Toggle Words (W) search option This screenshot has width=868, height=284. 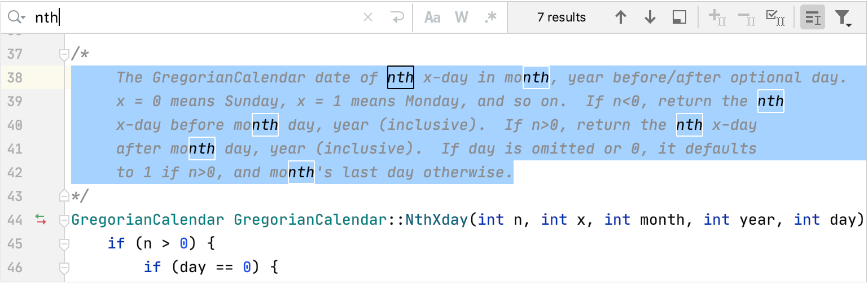[x=462, y=18]
